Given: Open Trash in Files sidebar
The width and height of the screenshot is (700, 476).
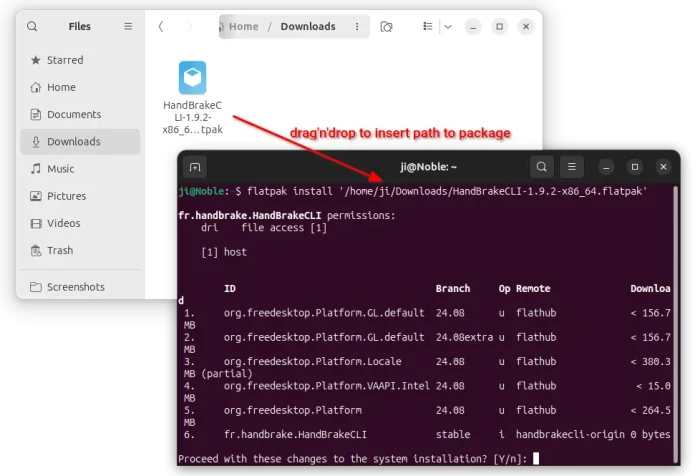Looking at the screenshot, I should click(80, 251).
